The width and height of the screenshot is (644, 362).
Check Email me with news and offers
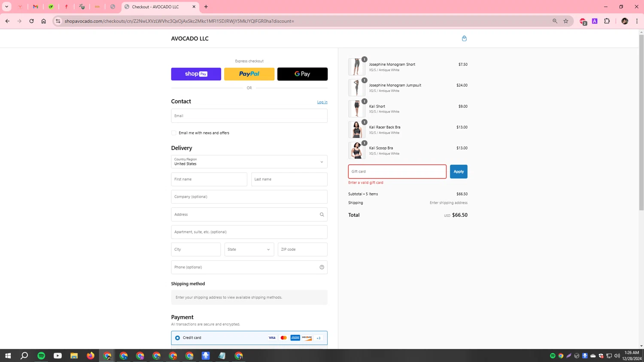[174, 133]
